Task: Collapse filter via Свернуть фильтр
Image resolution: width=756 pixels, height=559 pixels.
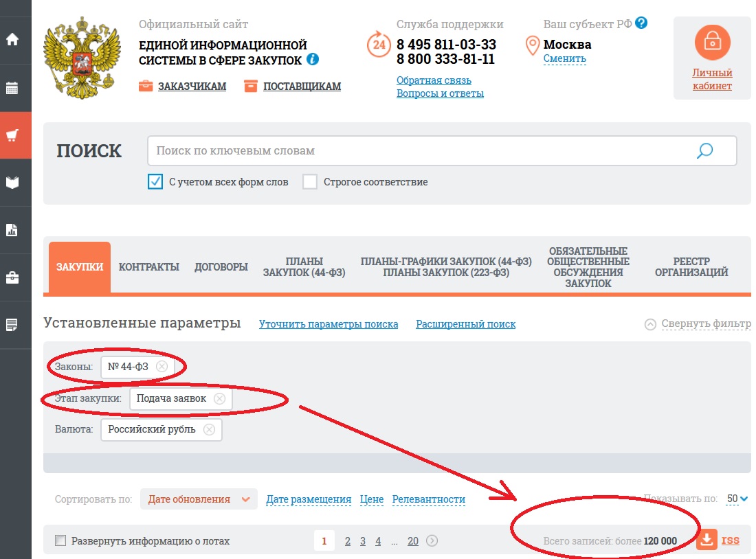Action: click(698, 324)
